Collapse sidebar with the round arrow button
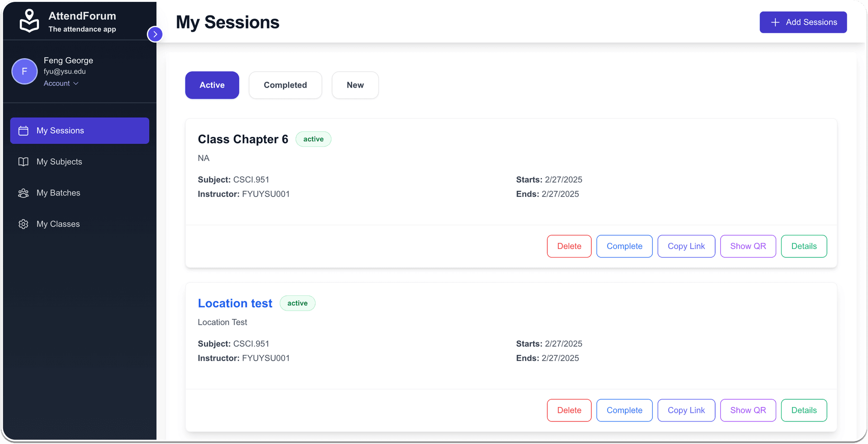This screenshot has height=444, width=868. (155, 34)
